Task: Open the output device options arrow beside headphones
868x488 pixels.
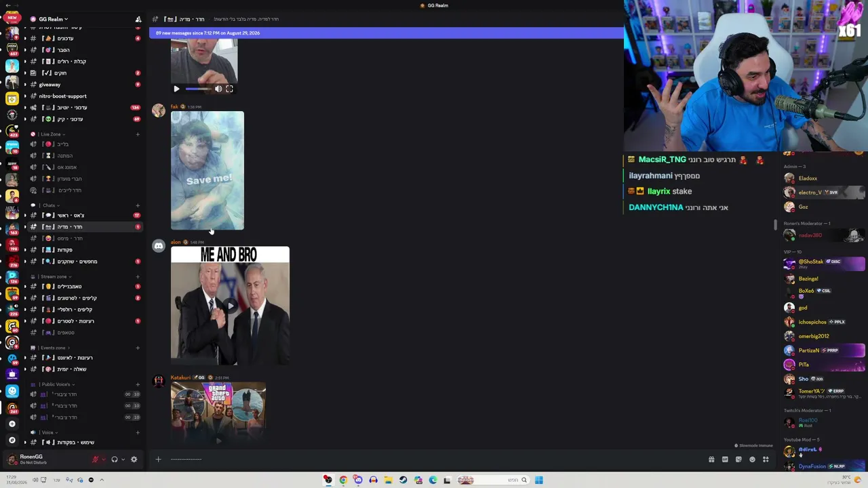Action: (123, 460)
